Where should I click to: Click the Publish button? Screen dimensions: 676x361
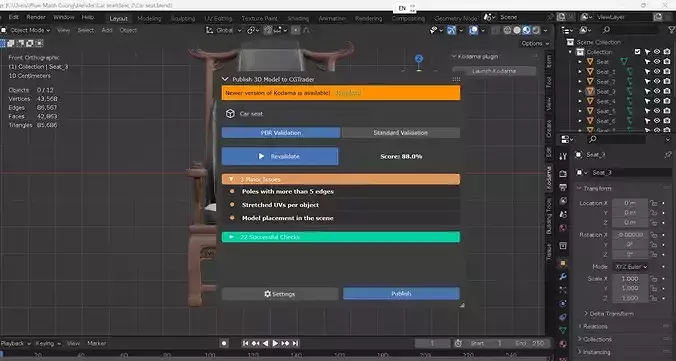(x=401, y=294)
